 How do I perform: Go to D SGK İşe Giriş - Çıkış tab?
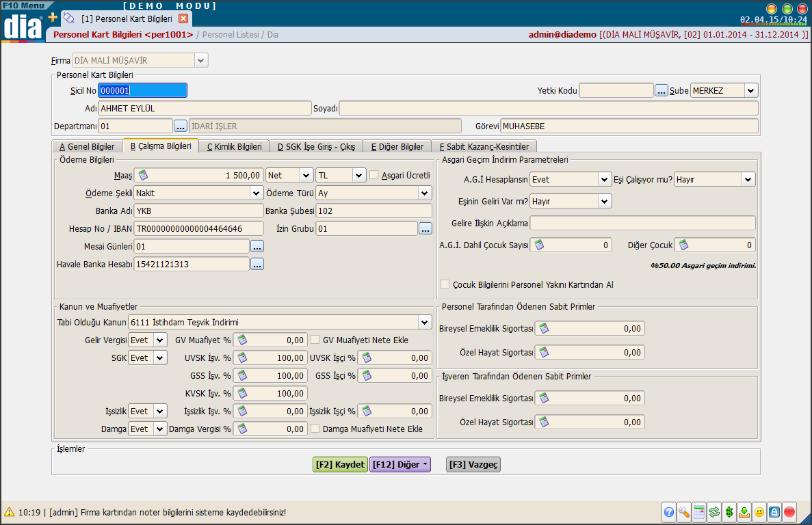click(317, 146)
